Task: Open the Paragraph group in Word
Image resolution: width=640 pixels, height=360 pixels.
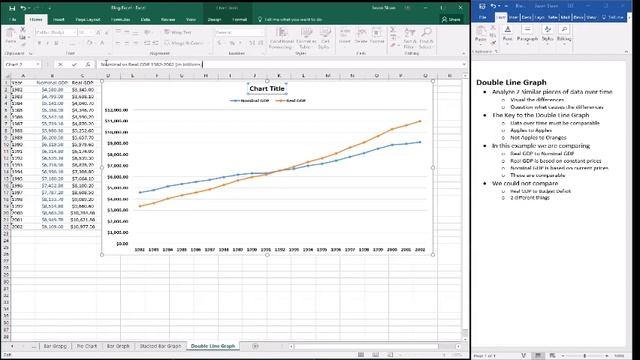Action: pyautogui.click(x=527, y=34)
